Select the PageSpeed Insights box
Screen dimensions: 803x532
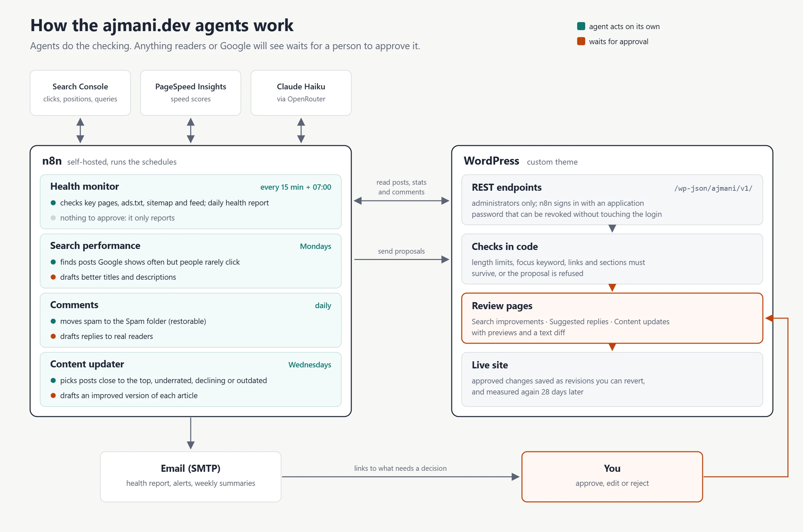(190, 93)
